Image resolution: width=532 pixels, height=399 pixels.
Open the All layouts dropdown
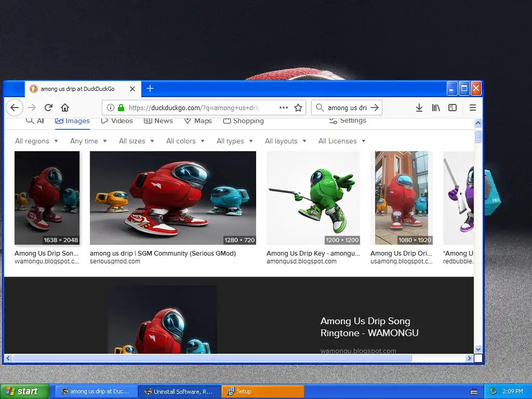tap(286, 141)
